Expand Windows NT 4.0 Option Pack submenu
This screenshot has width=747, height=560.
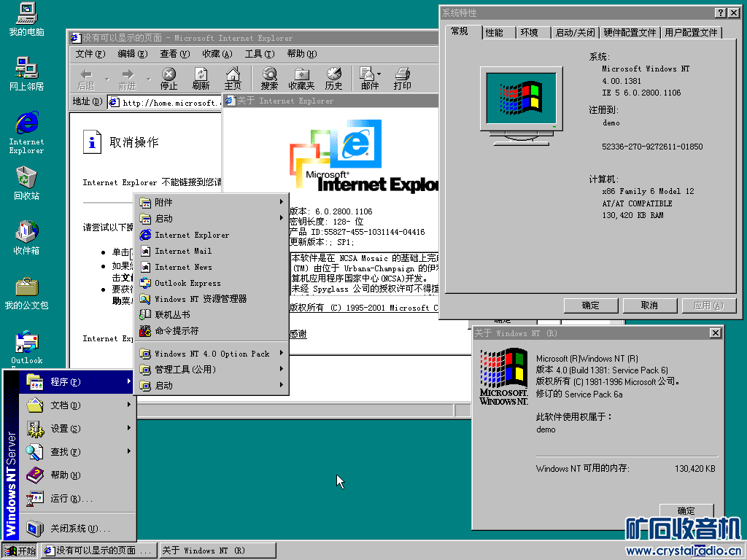[x=212, y=354]
